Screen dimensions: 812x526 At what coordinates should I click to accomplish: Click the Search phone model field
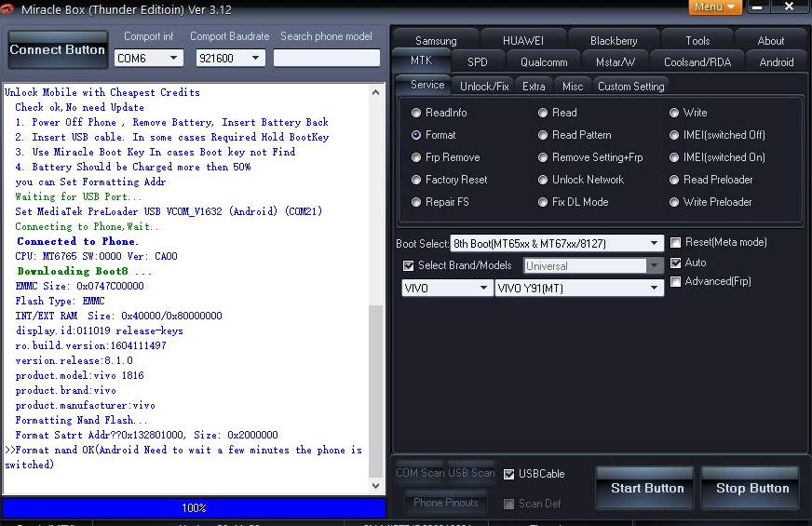(327, 58)
